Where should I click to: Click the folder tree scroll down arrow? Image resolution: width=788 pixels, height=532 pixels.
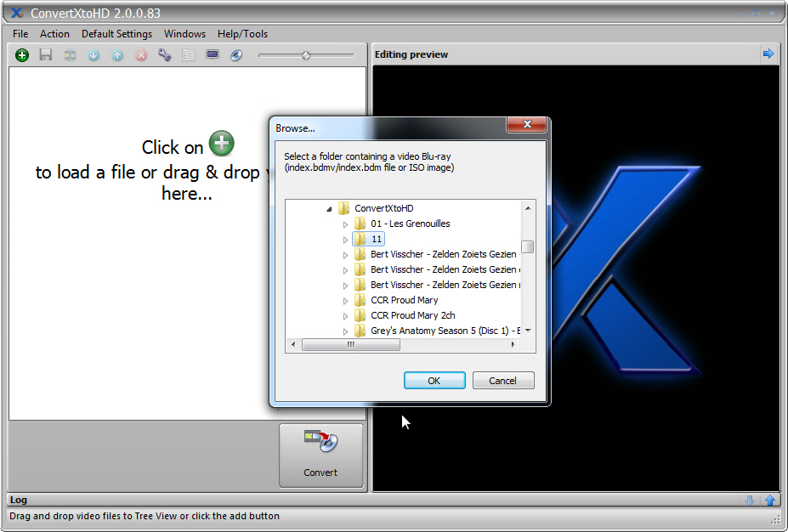(x=528, y=331)
